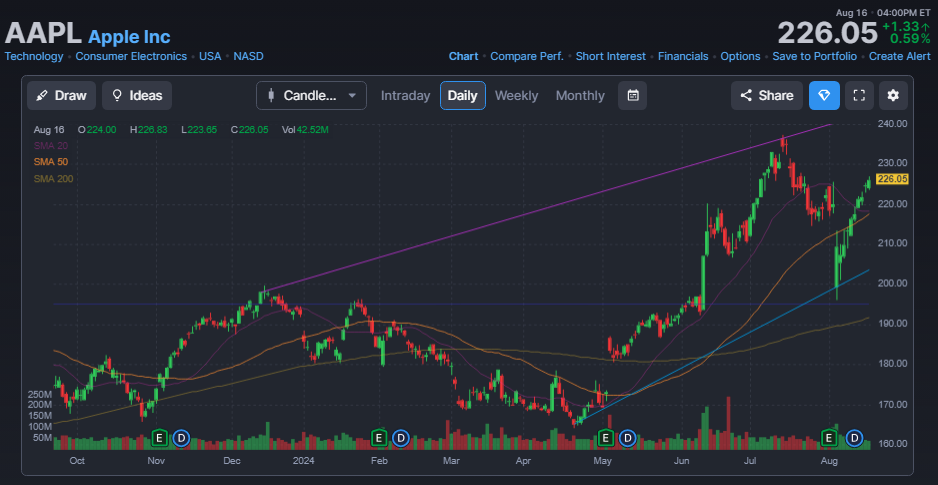Click the 2024 label on time axis

303,460
